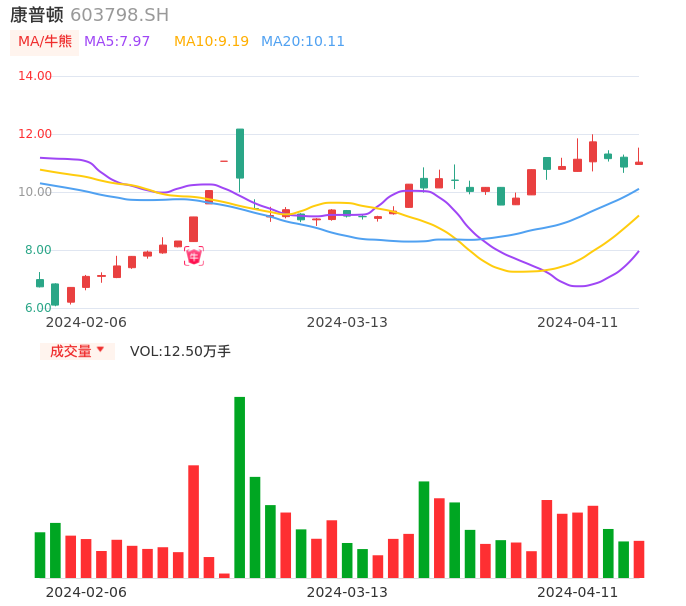
Task: Click the 14.00 price axis label
Action: [35, 76]
